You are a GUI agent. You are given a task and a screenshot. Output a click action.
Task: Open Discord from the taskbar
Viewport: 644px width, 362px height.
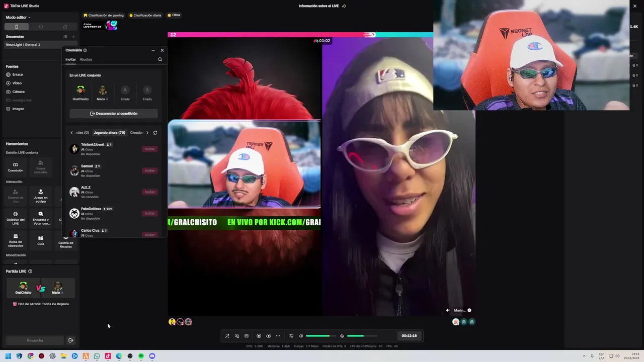[152, 356]
